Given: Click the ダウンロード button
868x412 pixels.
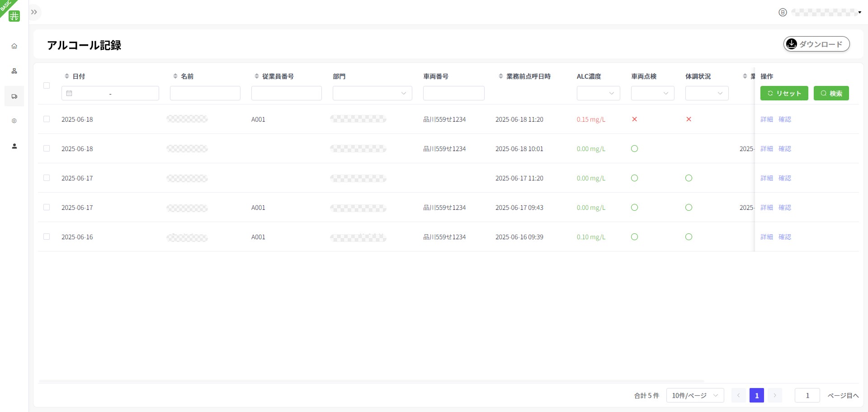Looking at the screenshot, I should pos(816,44).
